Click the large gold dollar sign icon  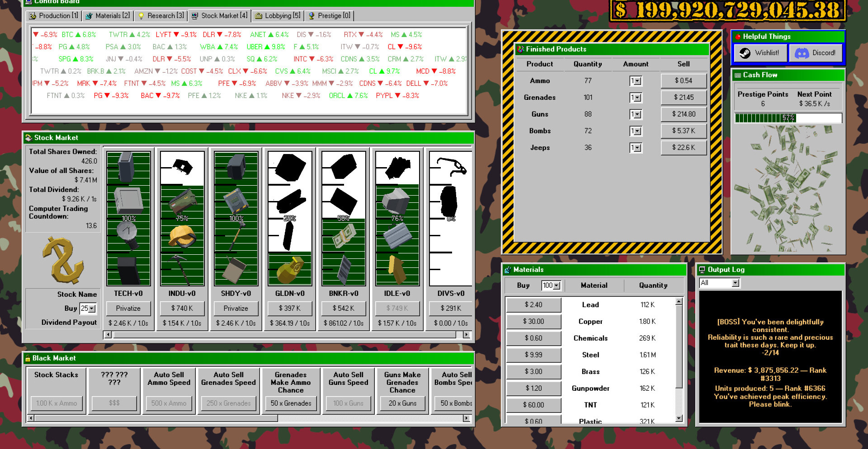[64, 260]
